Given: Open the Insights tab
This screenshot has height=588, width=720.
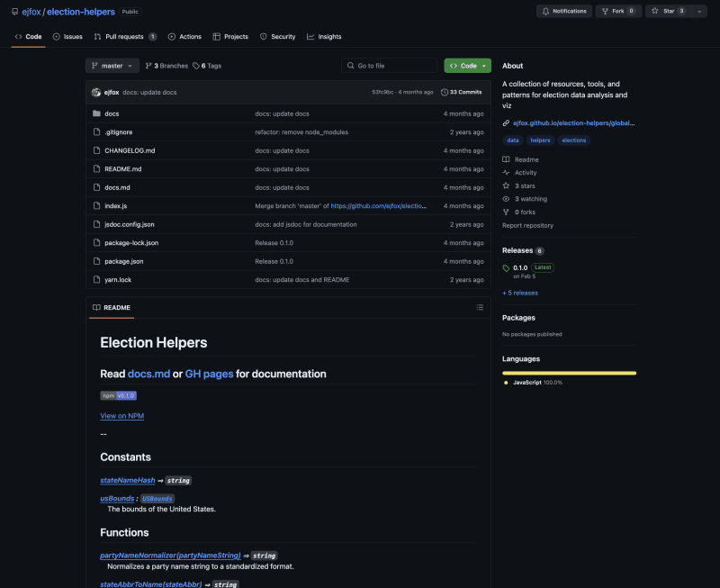Looking at the screenshot, I should 324,37.
